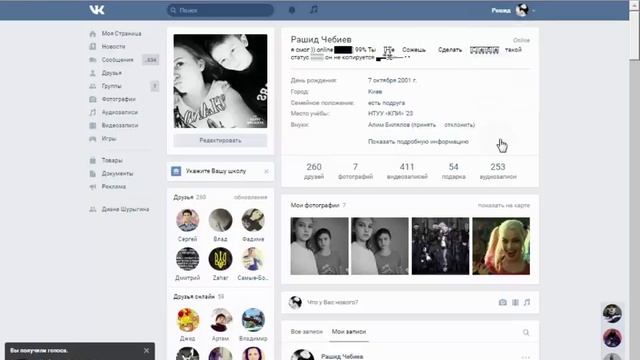Open 260 друзей counter

(x=314, y=171)
